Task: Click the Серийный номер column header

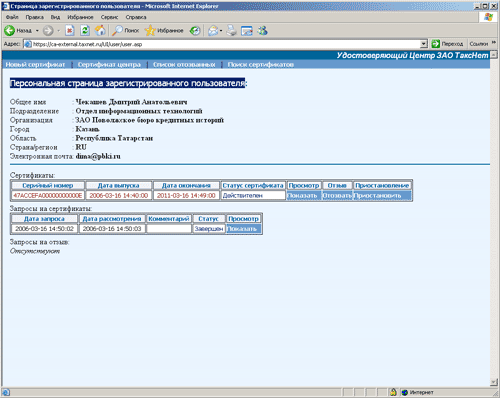Action: coord(48,186)
